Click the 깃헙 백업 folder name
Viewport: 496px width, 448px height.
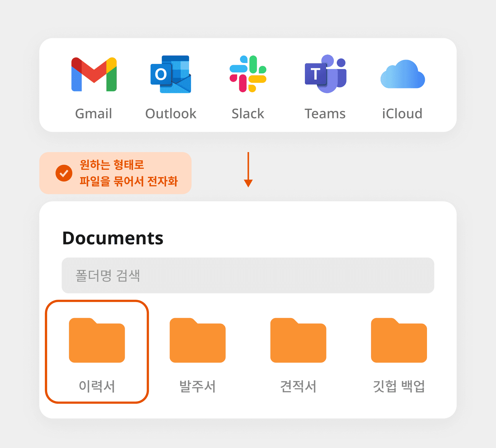click(399, 386)
